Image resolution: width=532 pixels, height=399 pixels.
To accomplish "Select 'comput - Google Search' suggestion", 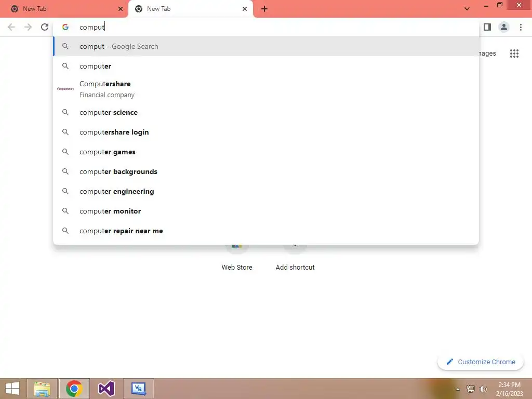I will point(266,46).
